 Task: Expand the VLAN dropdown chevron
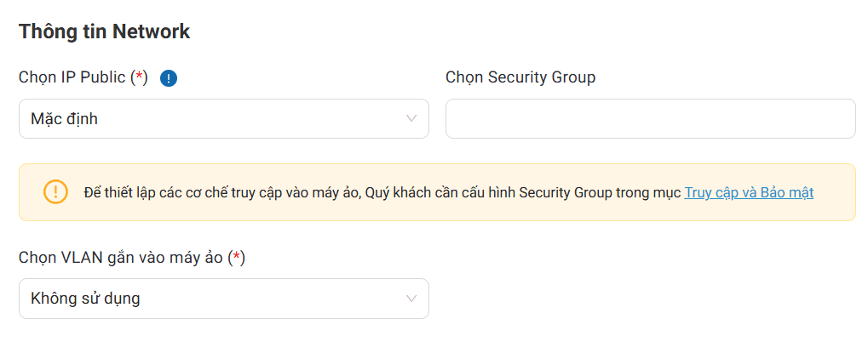tap(411, 299)
